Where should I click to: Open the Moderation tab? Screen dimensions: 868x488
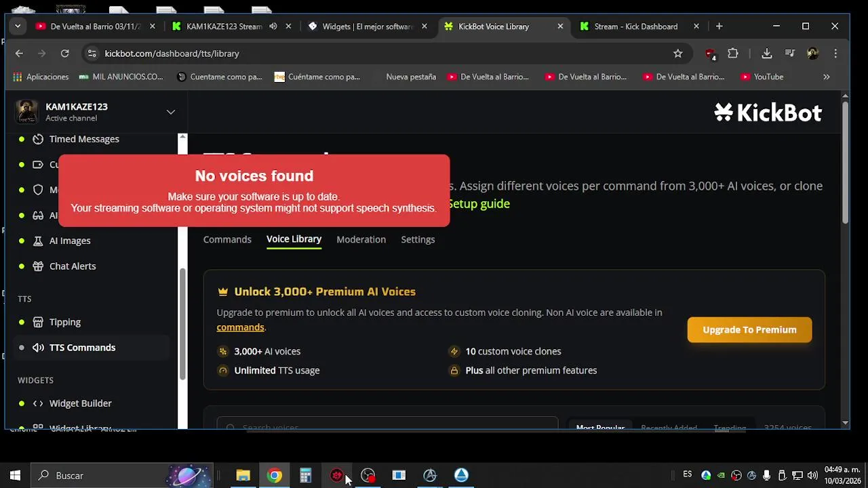(x=361, y=239)
